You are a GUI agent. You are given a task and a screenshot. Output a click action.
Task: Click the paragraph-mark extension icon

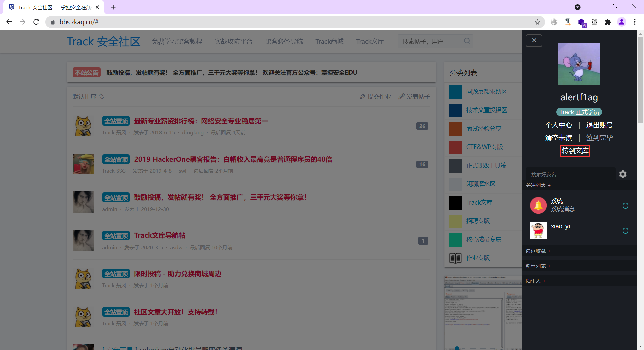[568, 22]
